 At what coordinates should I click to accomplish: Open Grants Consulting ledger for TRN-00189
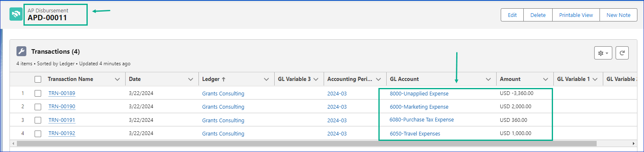tap(223, 93)
